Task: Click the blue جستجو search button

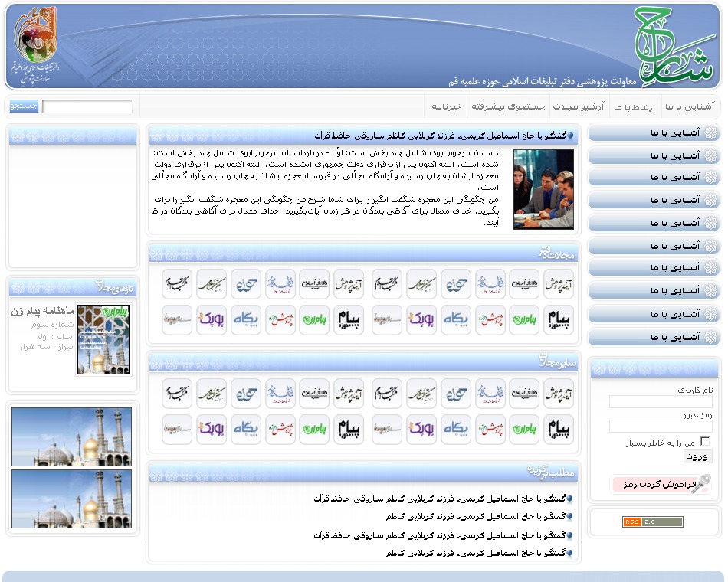Action: coord(24,106)
